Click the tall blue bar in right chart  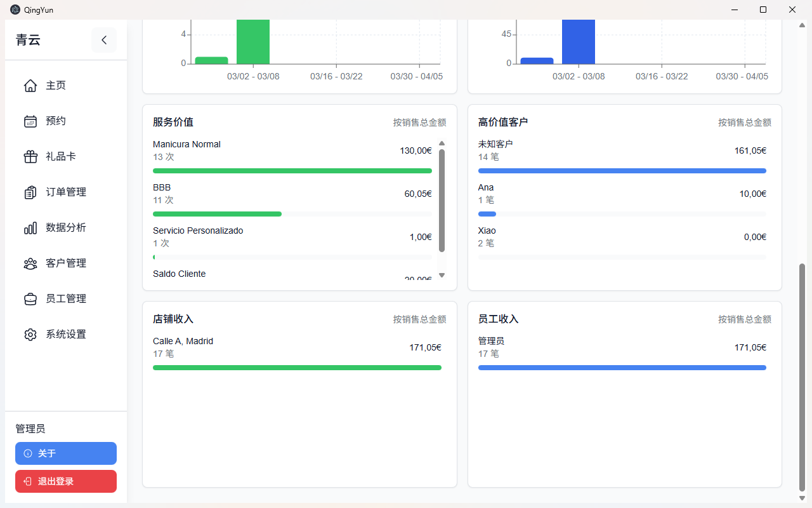click(579, 42)
